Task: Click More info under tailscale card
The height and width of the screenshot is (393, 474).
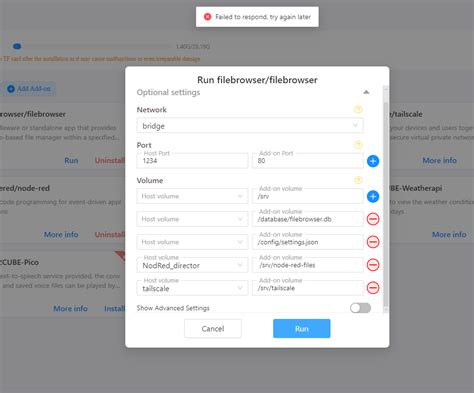Action: pyautogui.click(x=440, y=160)
